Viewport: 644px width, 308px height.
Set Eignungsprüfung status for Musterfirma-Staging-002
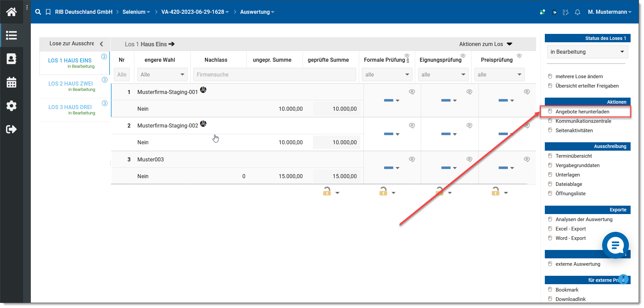pos(449,134)
